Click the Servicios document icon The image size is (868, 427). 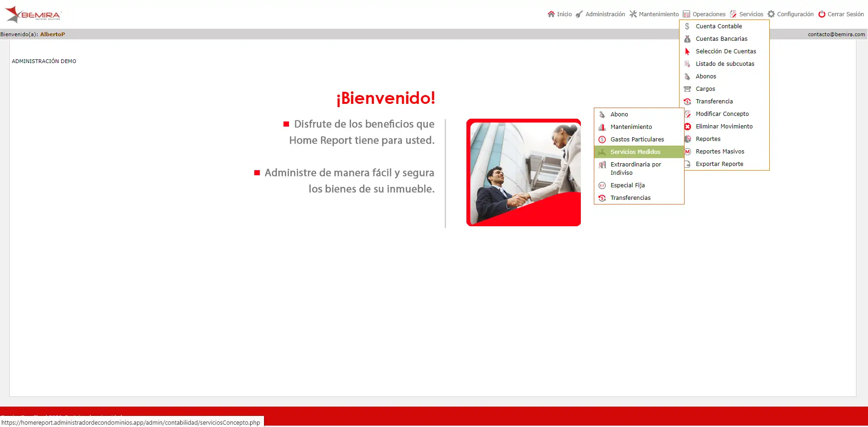point(733,14)
